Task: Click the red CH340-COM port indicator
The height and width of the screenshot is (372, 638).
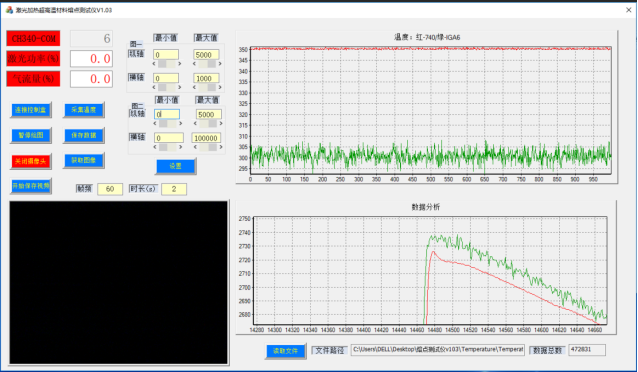Action: click(x=33, y=39)
